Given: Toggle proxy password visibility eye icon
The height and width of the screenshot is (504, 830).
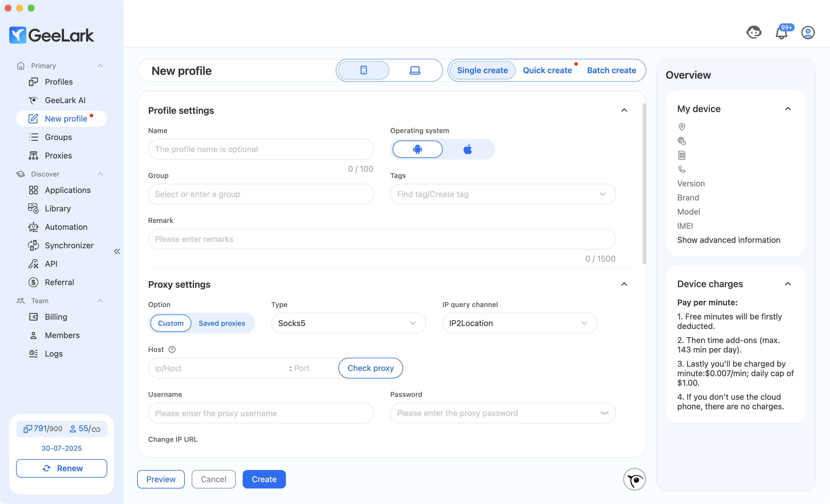Looking at the screenshot, I should [x=604, y=413].
